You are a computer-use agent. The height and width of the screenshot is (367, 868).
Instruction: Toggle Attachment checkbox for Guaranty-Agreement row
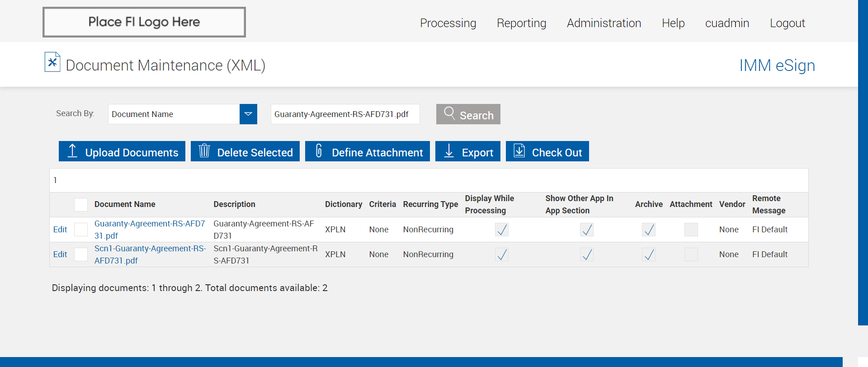[x=691, y=230]
